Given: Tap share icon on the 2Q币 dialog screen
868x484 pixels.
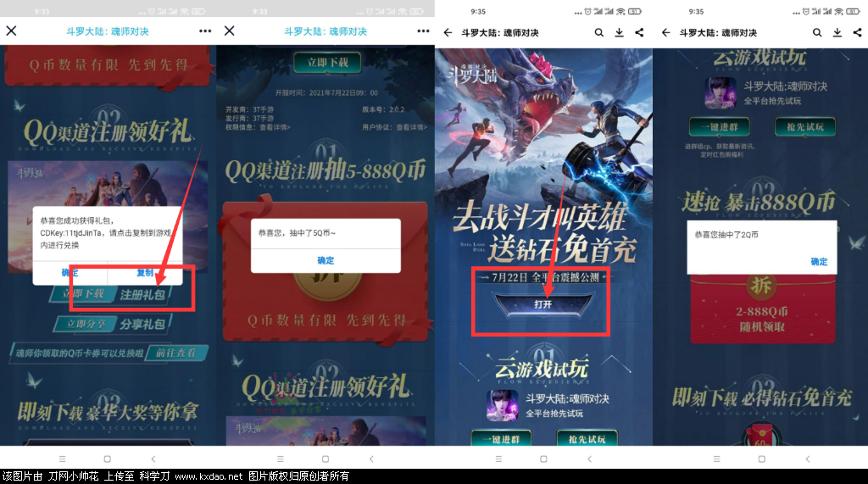Looking at the screenshot, I should click(x=858, y=33).
